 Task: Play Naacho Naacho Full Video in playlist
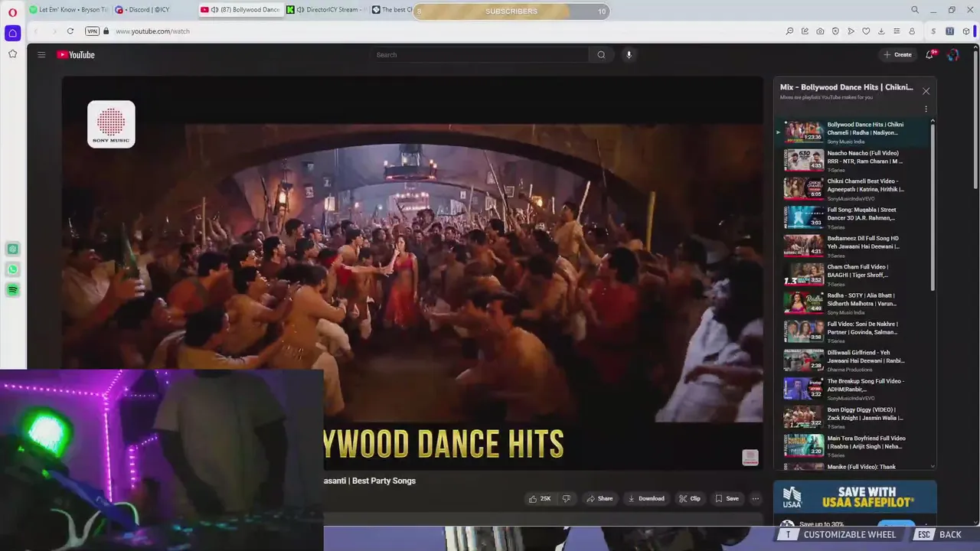pyautogui.click(x=854, y=161)
